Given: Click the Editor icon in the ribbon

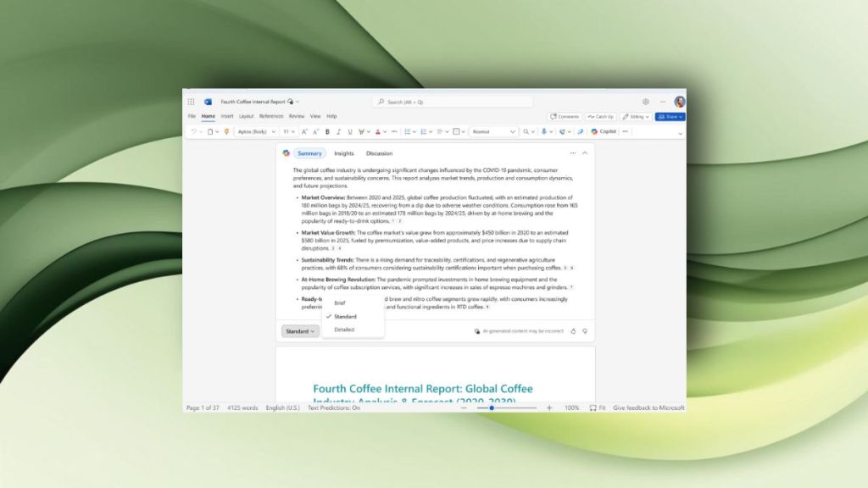Looking at the screenshot, I should point(563,131).
